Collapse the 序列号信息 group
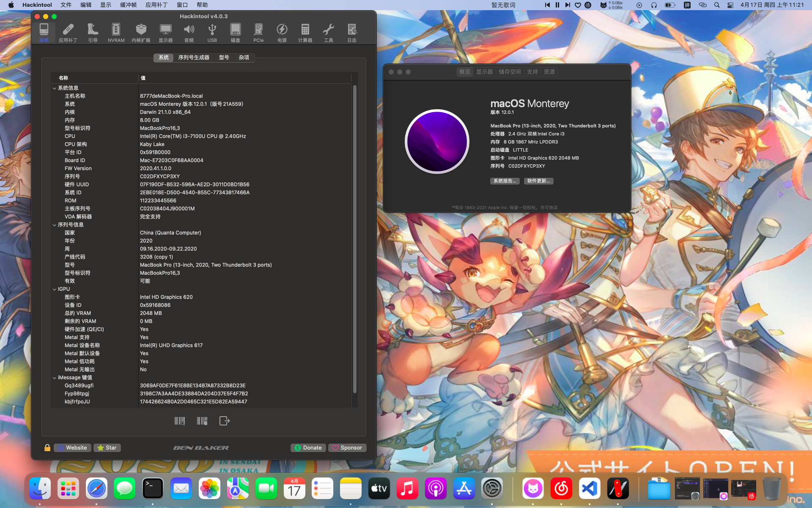The width and height of the screenshot is (812, 508). click(x=55, y=225)
